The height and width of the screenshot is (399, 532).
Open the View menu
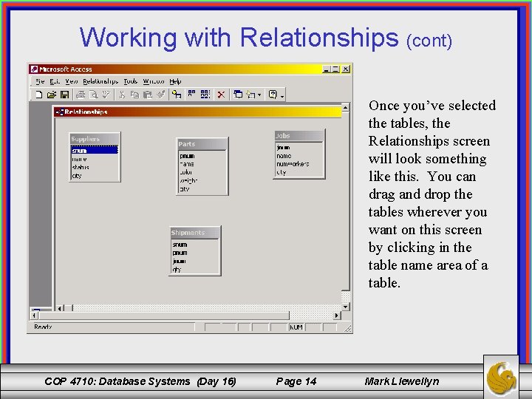tap(72, 81)
